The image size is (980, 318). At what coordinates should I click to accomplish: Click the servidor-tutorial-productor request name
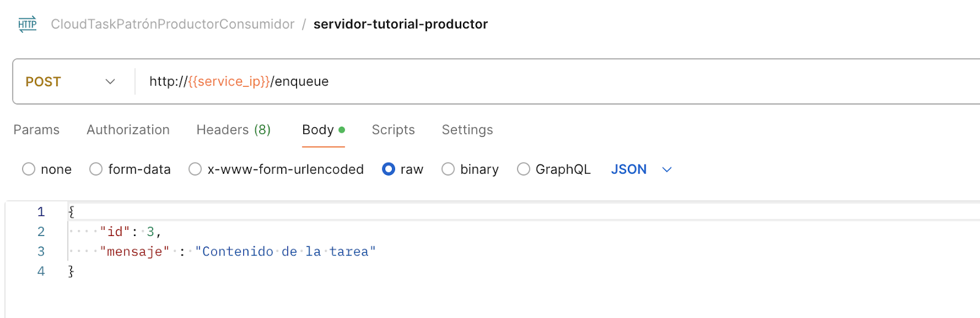click(x=401, y=24)
